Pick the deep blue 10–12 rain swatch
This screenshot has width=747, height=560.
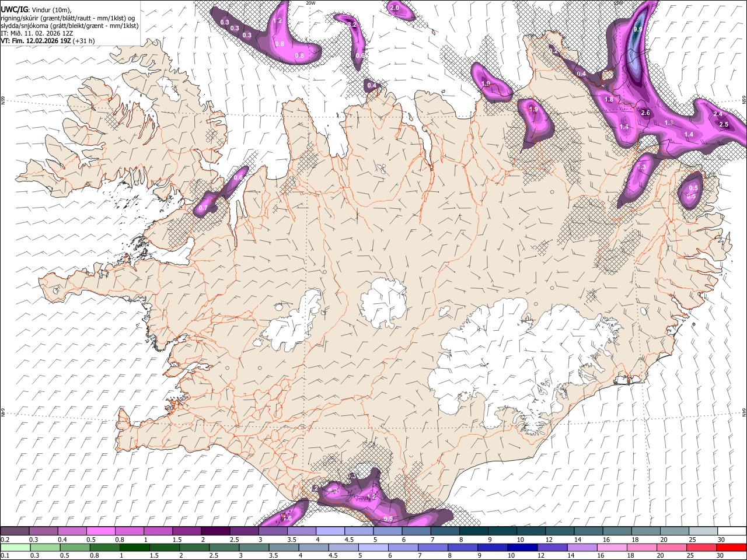coord(522,547)
